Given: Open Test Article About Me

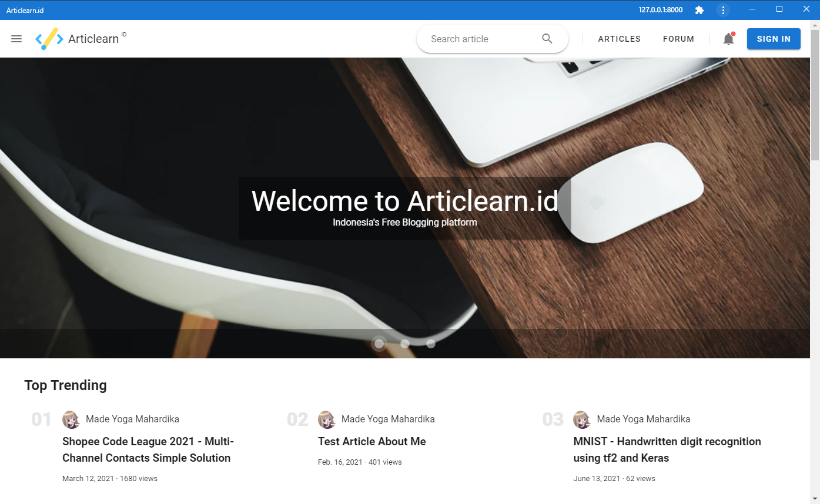Looking at the screenshot, I should point(372,442).
